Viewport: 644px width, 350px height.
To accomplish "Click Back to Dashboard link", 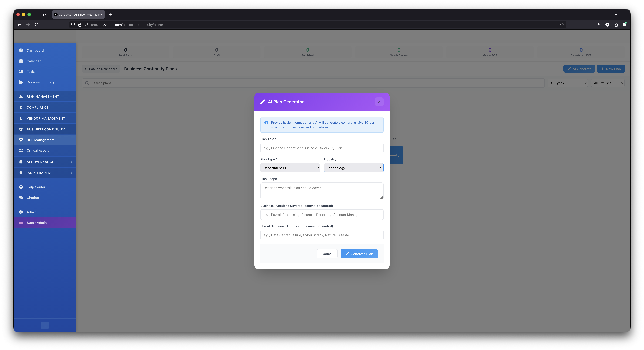I will (101, 69).
